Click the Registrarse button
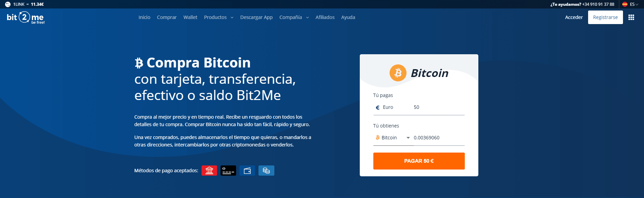644x198 pixels. point(605,17)
